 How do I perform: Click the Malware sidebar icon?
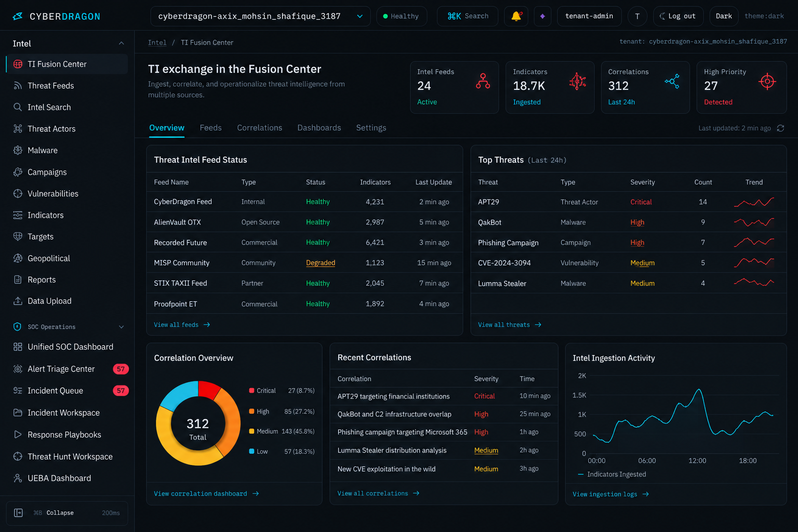pos(18,150)
